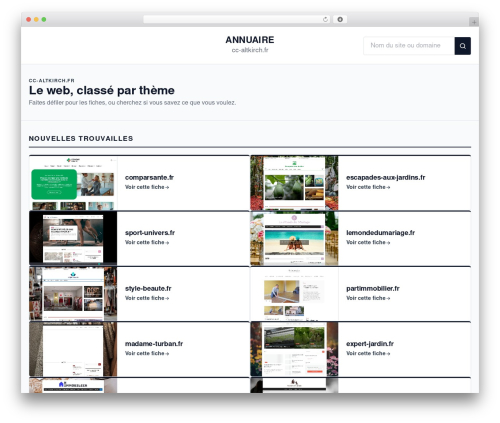The width and height of the screenshot is (500, 423).
Task: Click 'Voir cette fiche' for madame-turban.fr
Action: coord(147,353)
